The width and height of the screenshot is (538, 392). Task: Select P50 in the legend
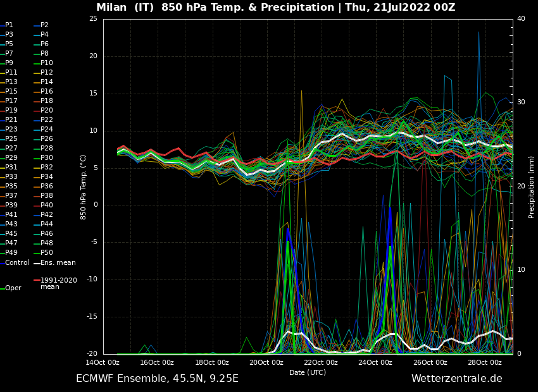[46, 253]
